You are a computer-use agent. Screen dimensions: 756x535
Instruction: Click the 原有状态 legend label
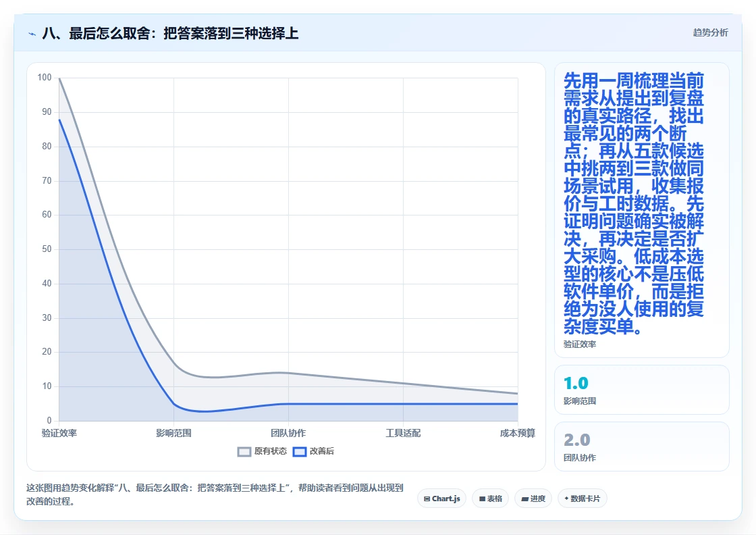[271, 451]
